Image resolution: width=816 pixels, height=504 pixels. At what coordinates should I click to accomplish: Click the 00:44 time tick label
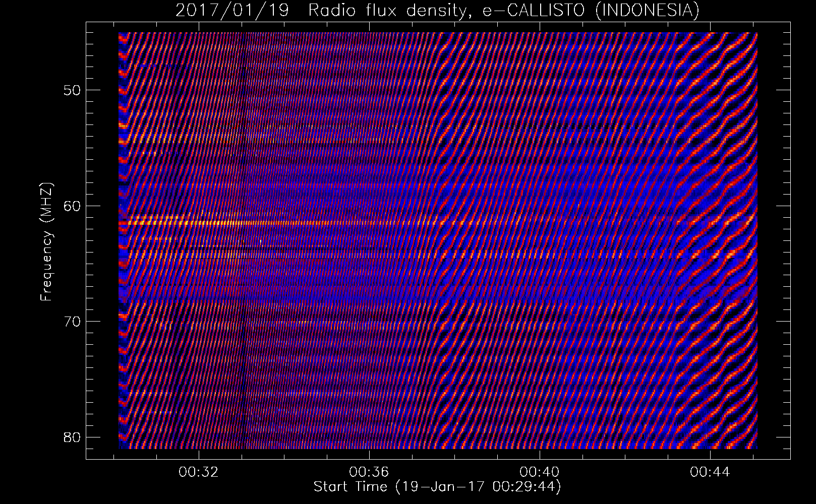pyautogui.click(x=710, y=472)
